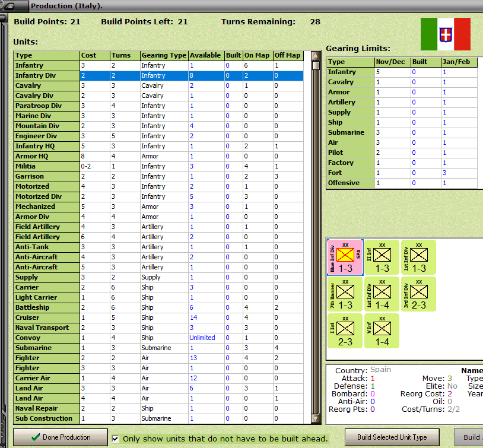Image resolution: width=483 pixels, height=448 pixels.
Task: Select the Paratroop Div row
Action: [x=159, y=106]
